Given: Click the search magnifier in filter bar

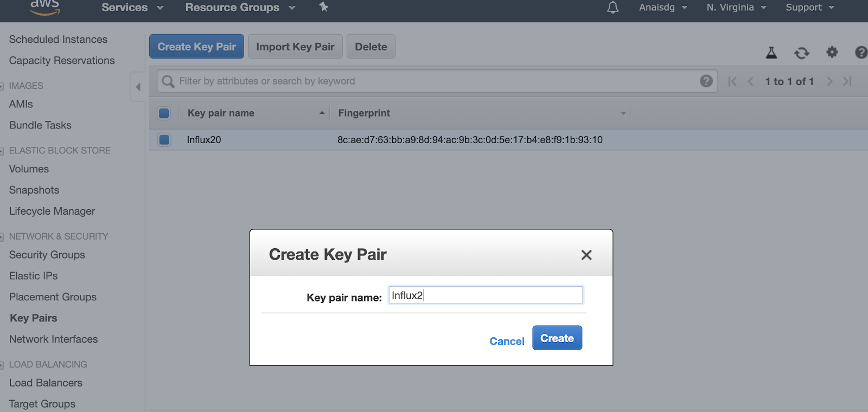Looking at the screenshot, I should click(x=168, y=81).
